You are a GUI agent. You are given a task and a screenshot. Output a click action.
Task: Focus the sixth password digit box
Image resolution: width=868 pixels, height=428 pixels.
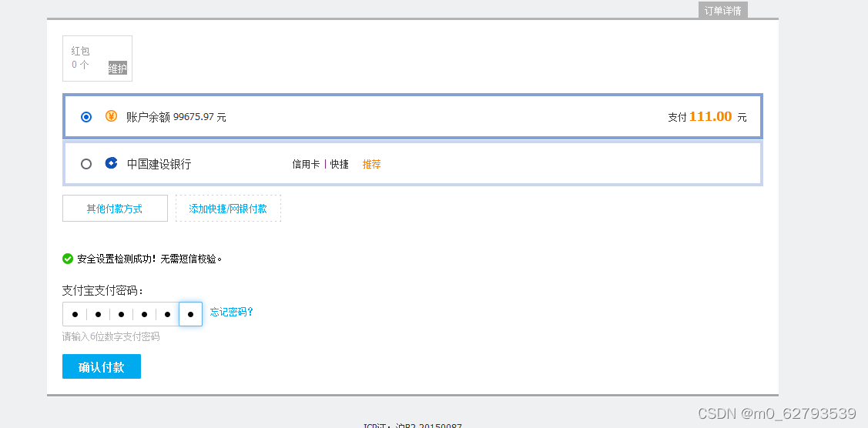point(190,314)
